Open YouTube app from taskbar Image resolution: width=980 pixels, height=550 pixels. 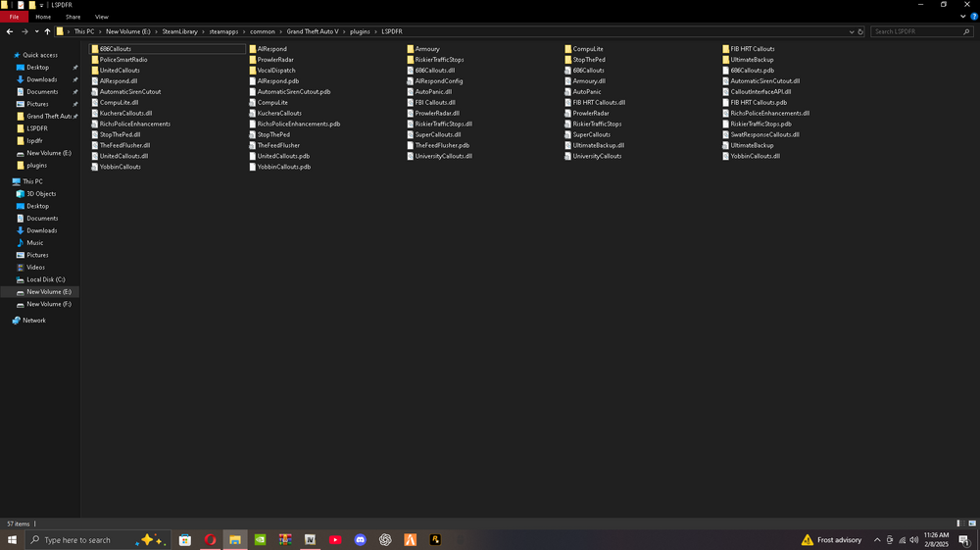point(335,540)
